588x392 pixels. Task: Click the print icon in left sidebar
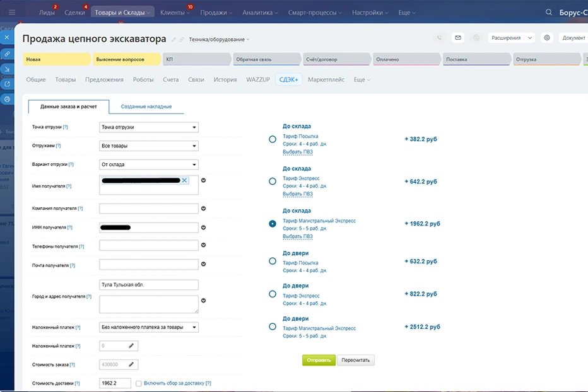point(7,99)
